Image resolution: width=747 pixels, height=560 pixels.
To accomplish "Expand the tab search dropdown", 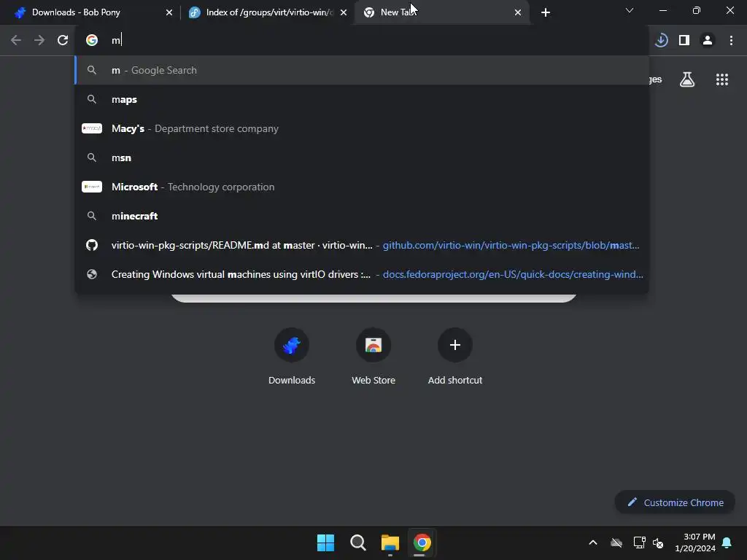I will coord(630,10).
